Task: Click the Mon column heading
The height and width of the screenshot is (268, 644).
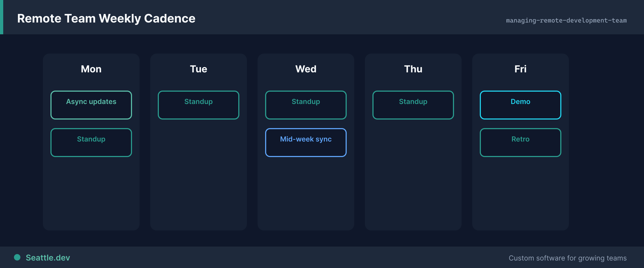Action: (x=91, y=69)
